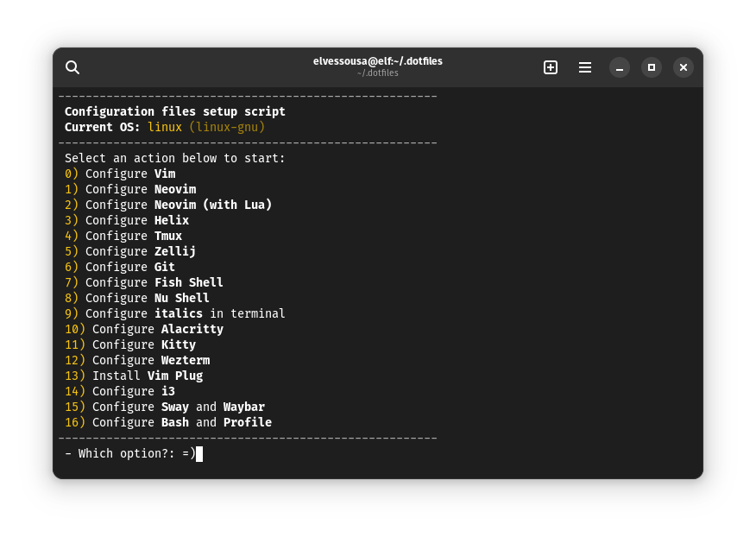
Task: Click option 0 Configure Vim
Action: [x=120, y=174]
